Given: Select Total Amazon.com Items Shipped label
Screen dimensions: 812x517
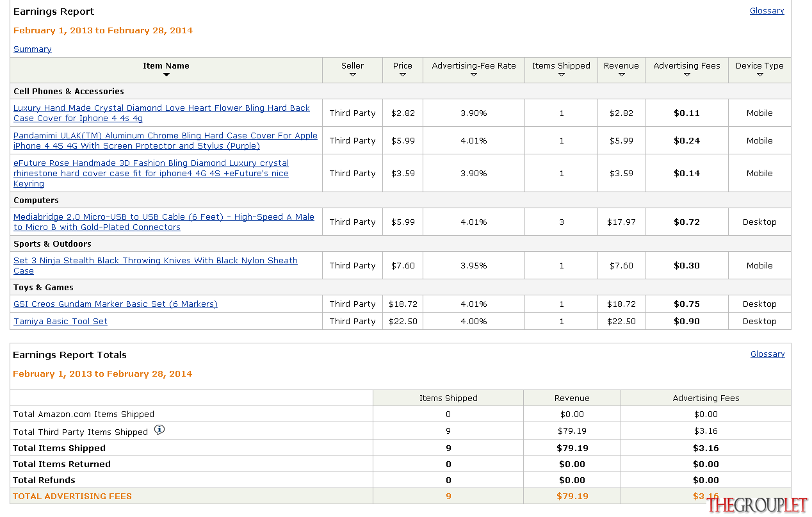Looking at the screenshot, I should pos(84,414).
